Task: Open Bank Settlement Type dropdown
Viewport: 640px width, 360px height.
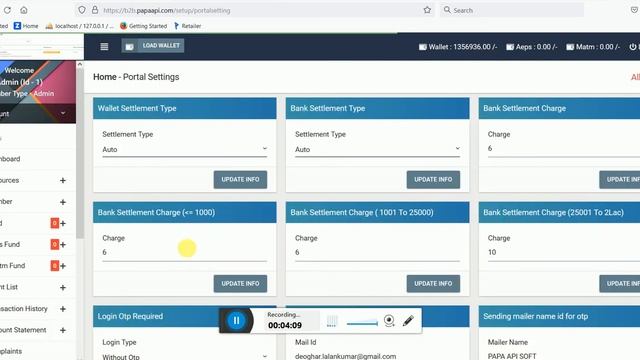Action: [x=377, y=149]
